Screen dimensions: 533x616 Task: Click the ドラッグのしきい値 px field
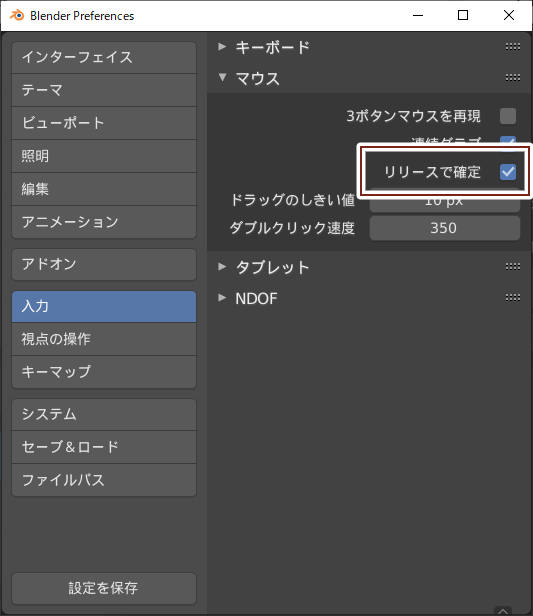point(445,202)
